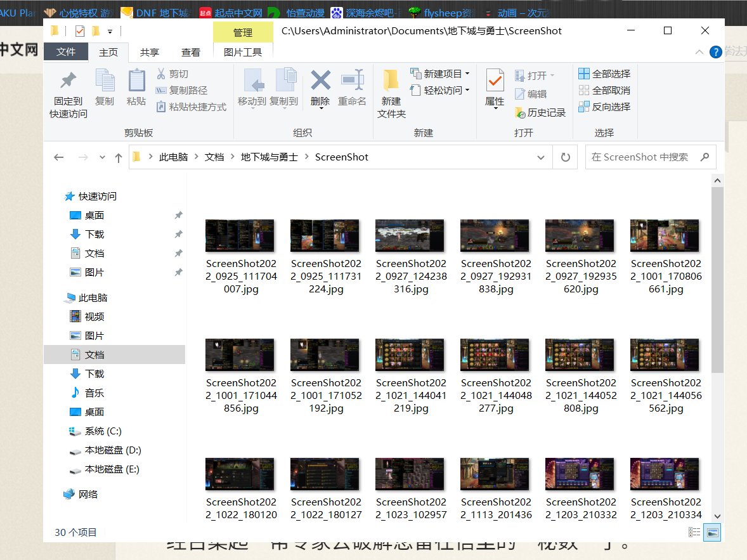The height and width of the screenshot is (560, 747).
Task: Open the Move to (移动到) command
Action: pos(252,88)
